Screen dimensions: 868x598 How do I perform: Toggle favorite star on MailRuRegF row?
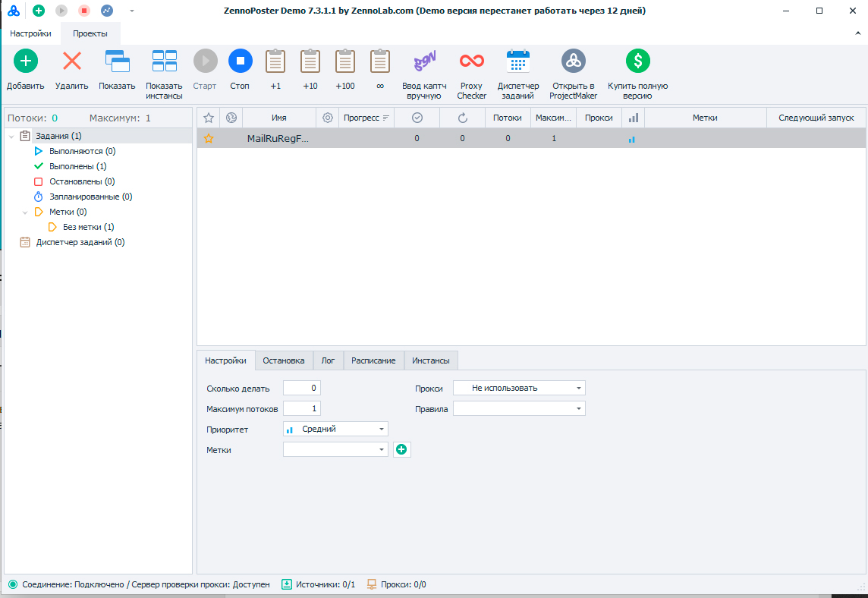pos(209,138)
